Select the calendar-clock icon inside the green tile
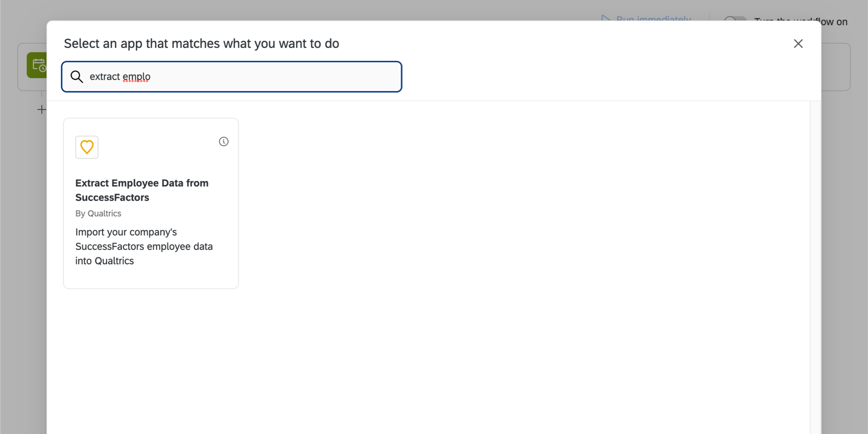 coord(39,65)
